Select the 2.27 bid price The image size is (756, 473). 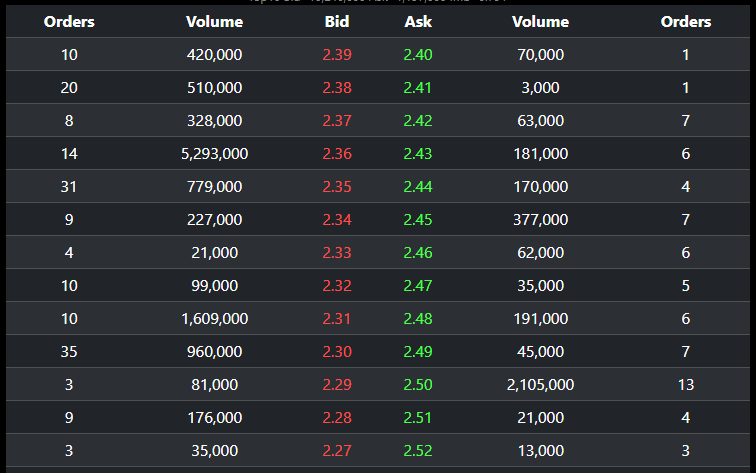[337, 450]
